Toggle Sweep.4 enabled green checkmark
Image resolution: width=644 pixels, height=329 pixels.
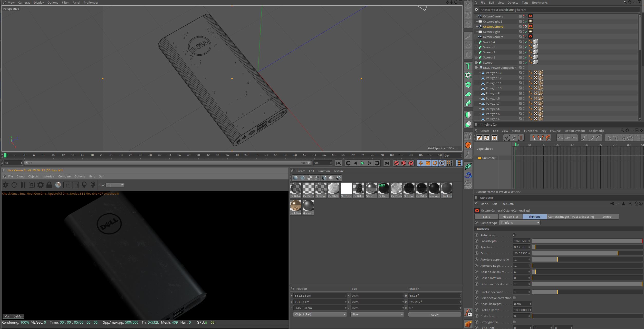coord(526,42)
